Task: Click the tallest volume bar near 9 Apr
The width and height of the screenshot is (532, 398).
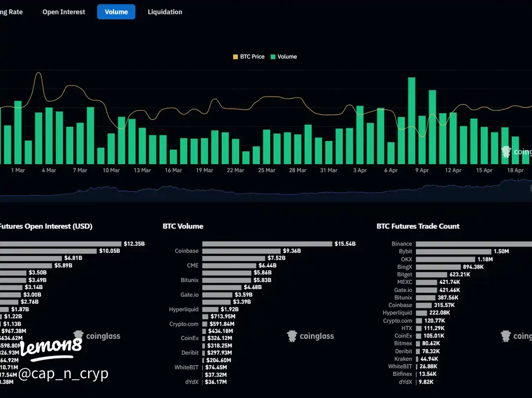Action: pyautogui.click(x=412, y=118)
